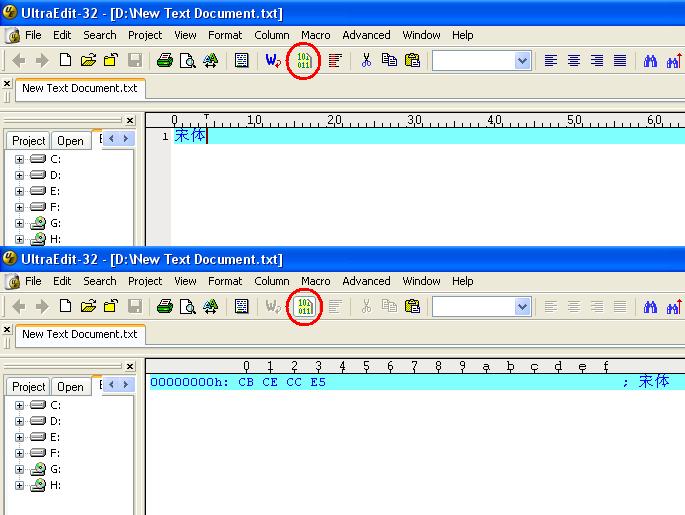
Task: Click the hex byte CB in the lower window
Action: [x=246, y=382]
